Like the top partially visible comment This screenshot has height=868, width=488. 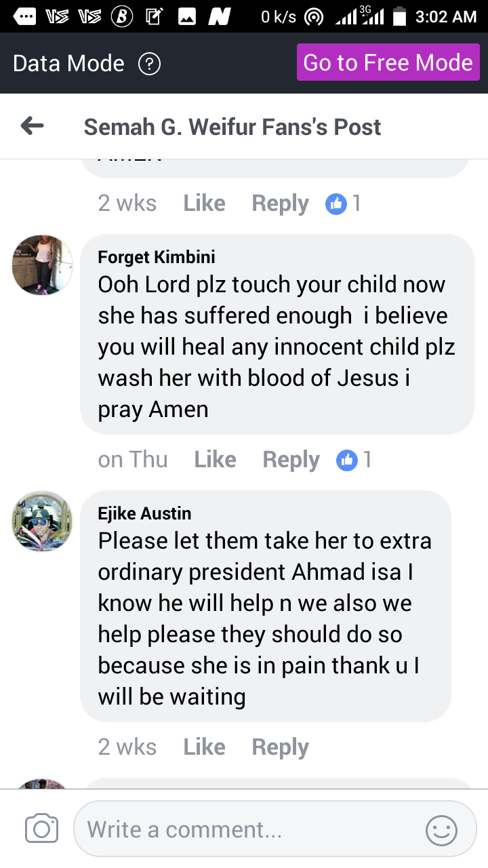pos(204,203)
